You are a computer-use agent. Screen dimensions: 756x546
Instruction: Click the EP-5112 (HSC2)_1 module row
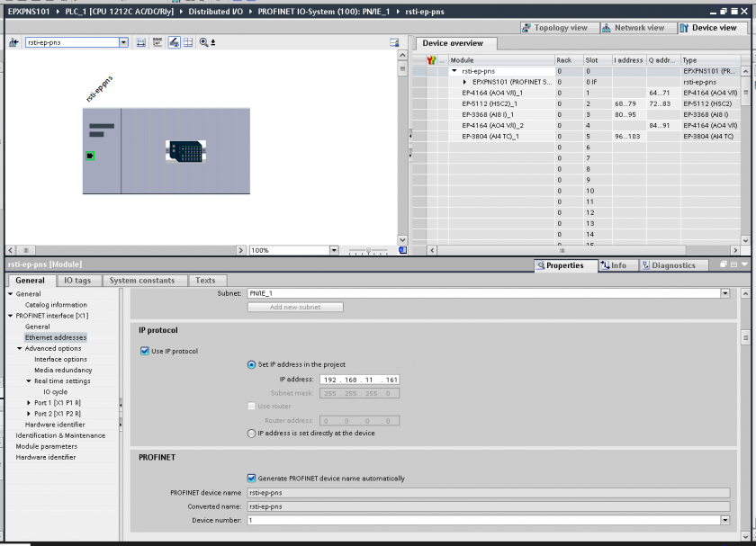point(576,103)
